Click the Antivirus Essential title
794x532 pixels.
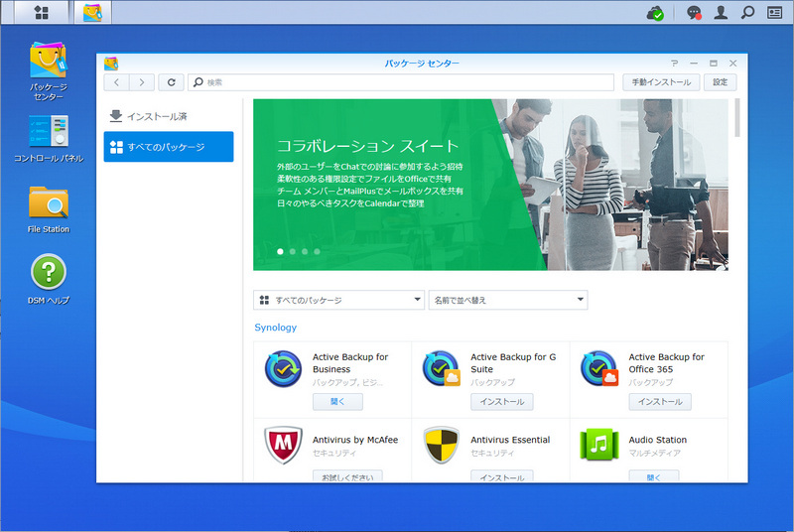point(510,440)
